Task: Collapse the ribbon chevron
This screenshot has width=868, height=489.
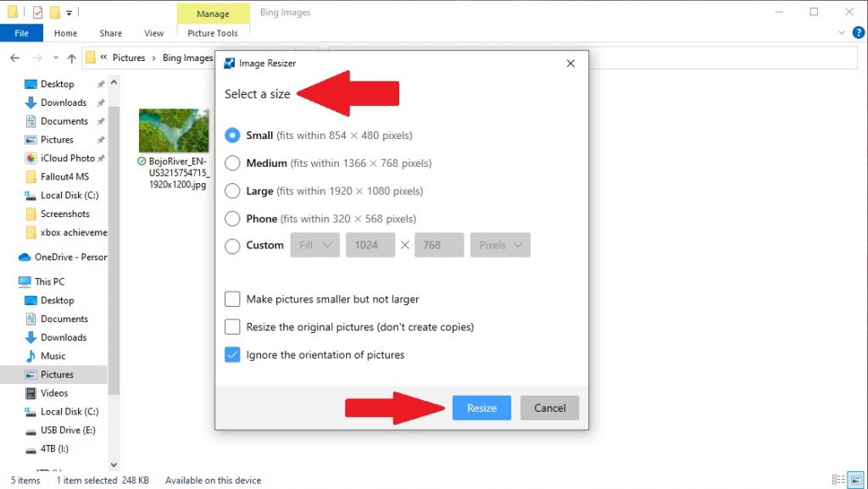Action: (x=842, y=33)
